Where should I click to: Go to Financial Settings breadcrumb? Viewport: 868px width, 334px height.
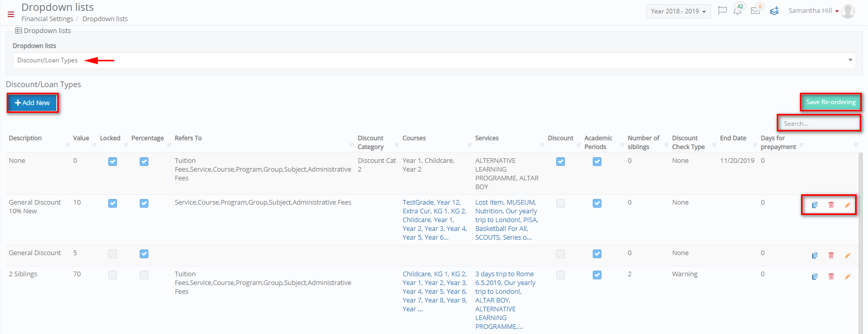coord(47,19)
